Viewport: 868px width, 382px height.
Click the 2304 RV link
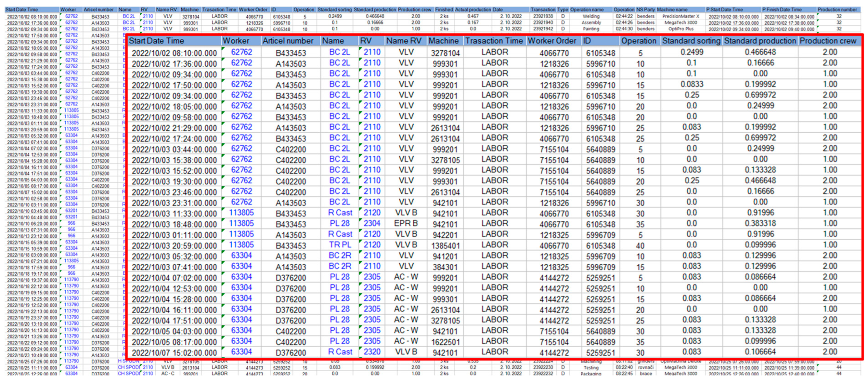click(x=372, y=223)
